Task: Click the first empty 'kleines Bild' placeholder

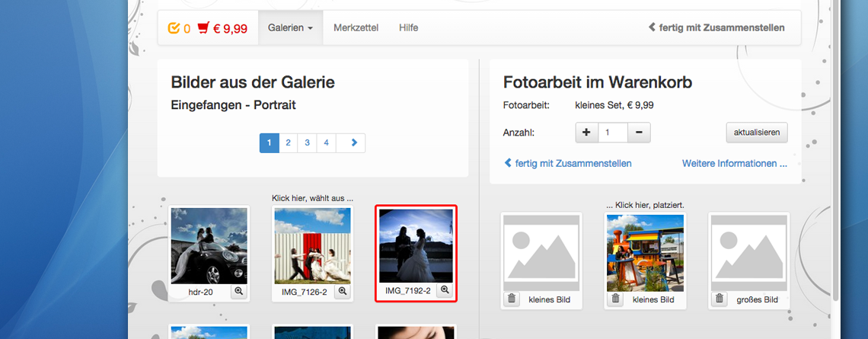Action: click(541, 253)
